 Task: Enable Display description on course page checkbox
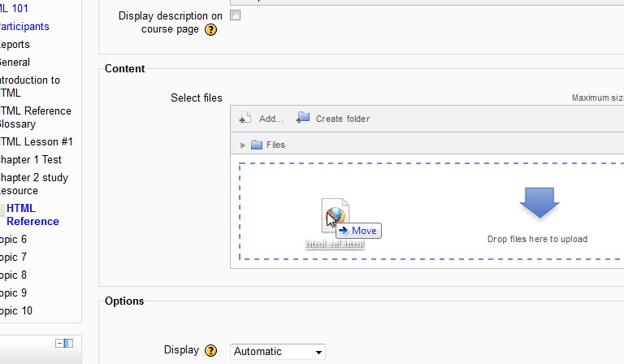[x=236, y=15]
